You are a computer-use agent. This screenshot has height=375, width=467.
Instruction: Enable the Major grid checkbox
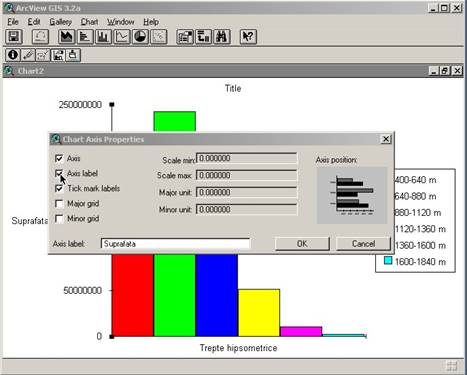tap(59, 204)
